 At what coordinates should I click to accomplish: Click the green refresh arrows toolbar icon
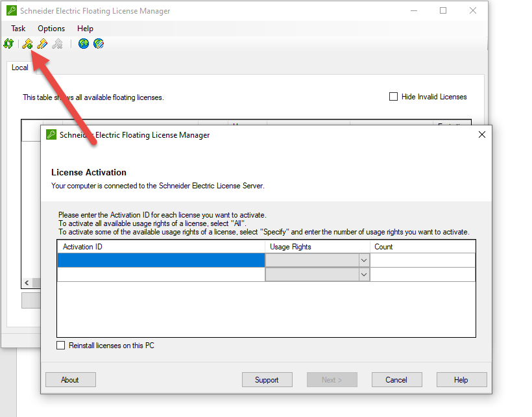(x=8, y=44)
